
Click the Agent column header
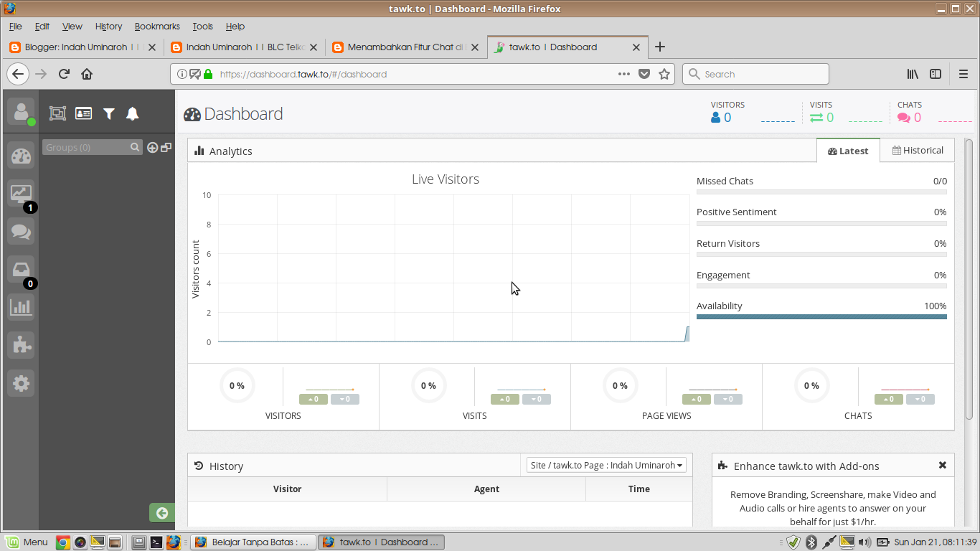point(486,489)
